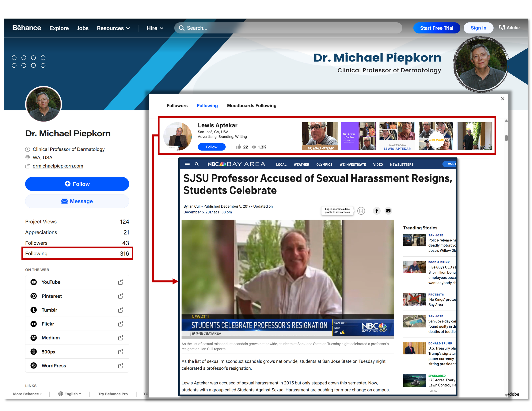Open the More Behance footer menu

pos(27,394)
